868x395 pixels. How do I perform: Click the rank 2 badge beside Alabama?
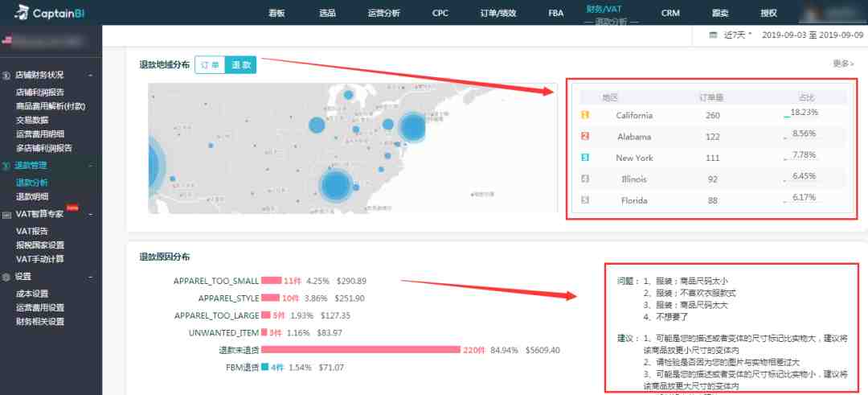[585, 136]
